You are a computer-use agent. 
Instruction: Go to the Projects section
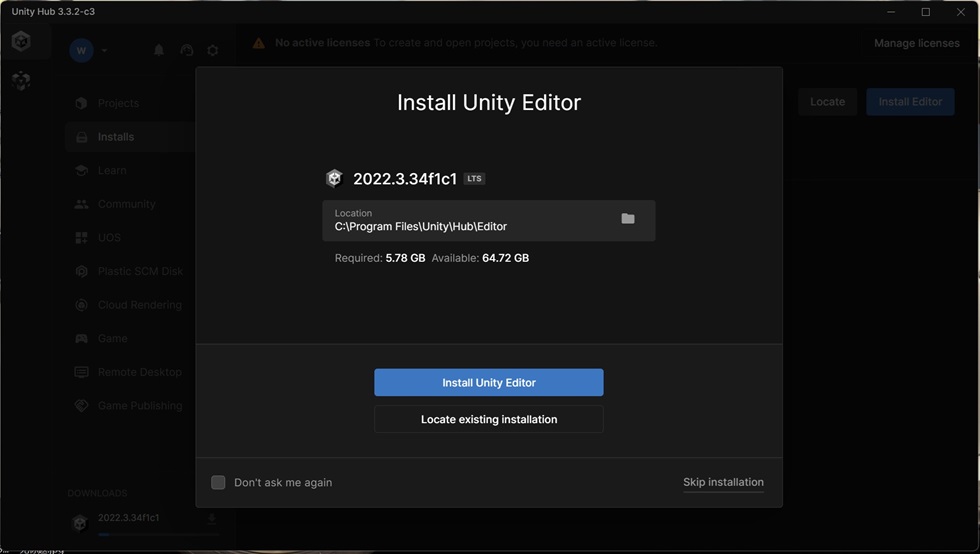118,103
